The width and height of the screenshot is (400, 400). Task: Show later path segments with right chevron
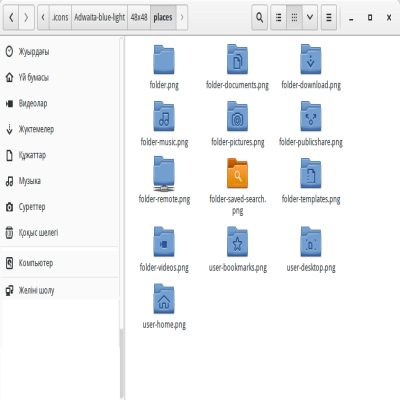pyautogui.click(x=182, y=17)
